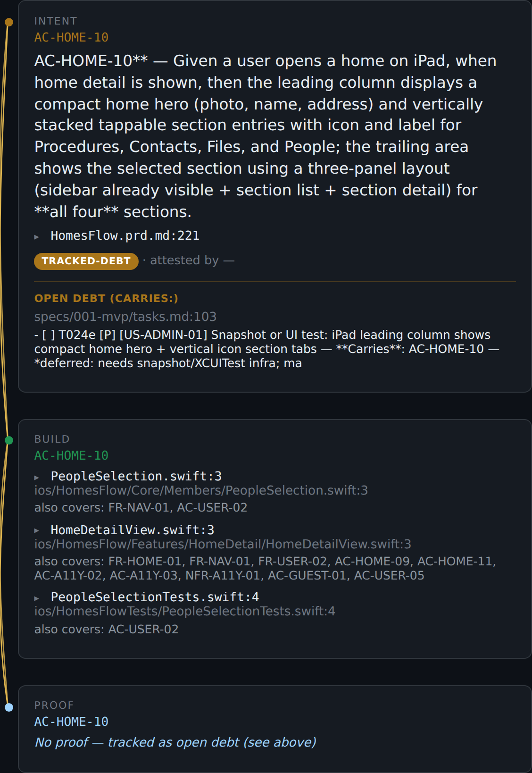This screenshot has height=773, width=532.
Task: Click the No proof tracked as open debt text
Action: click(175, 742)
